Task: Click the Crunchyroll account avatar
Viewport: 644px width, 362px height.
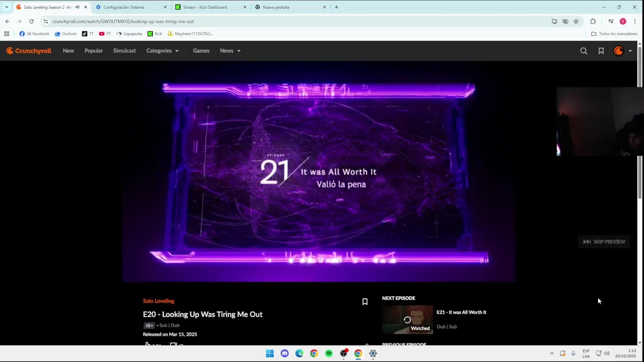Action: [x=619, y=51]
